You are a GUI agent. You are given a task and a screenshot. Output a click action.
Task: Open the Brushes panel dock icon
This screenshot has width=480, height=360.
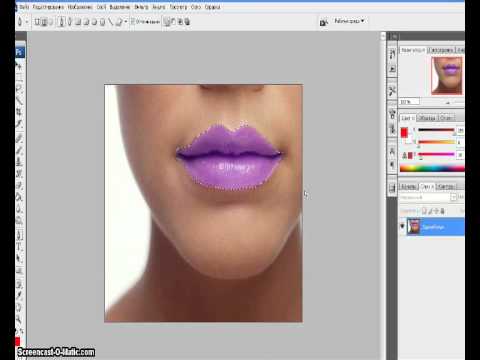392,114
